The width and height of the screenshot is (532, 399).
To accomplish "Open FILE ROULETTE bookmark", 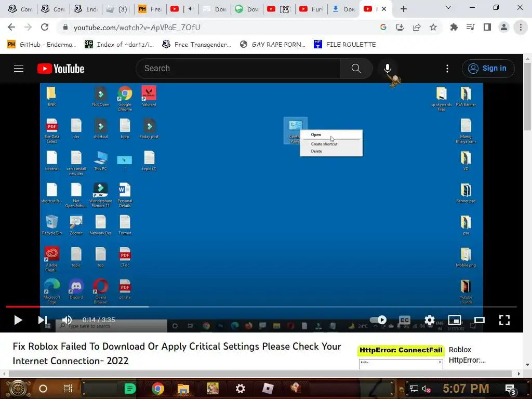I will tap(344, 45).
